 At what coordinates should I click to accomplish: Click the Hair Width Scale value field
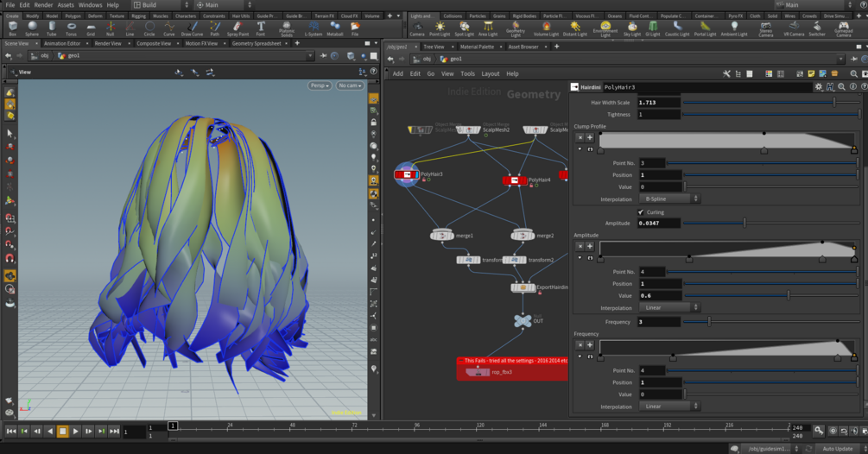(659, 103)
